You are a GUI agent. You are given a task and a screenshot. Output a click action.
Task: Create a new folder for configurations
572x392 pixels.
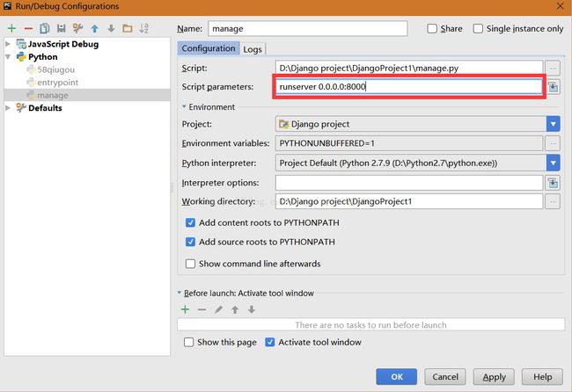click(128, 28)
